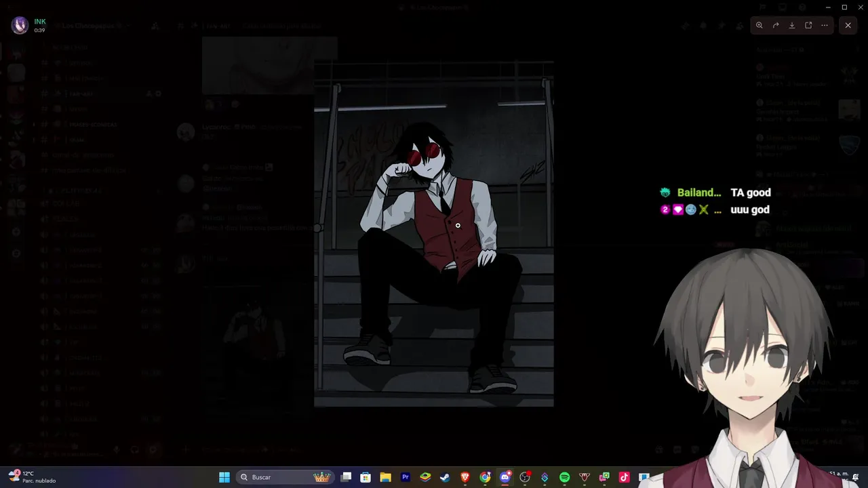Image resolution: width=868 pixels, height=488 pixels.
Task: Click the INK username label
Action: click(x=40, y=22)
